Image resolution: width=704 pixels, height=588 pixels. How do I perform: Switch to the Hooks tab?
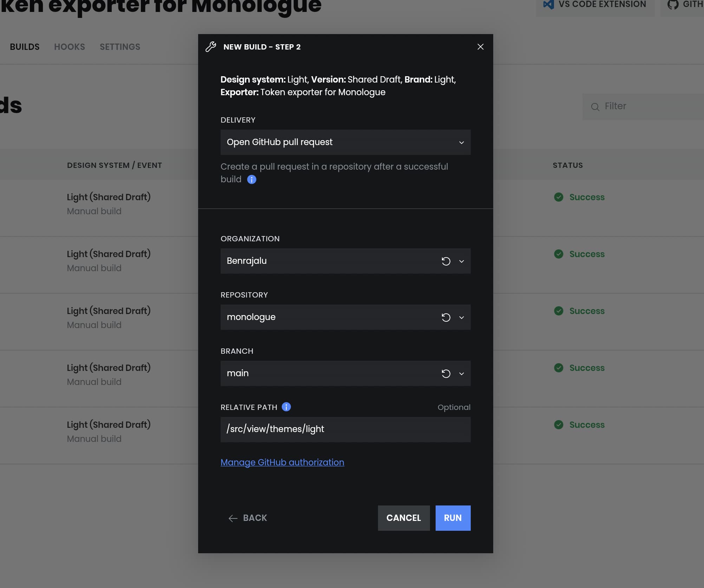pos(70,47)
